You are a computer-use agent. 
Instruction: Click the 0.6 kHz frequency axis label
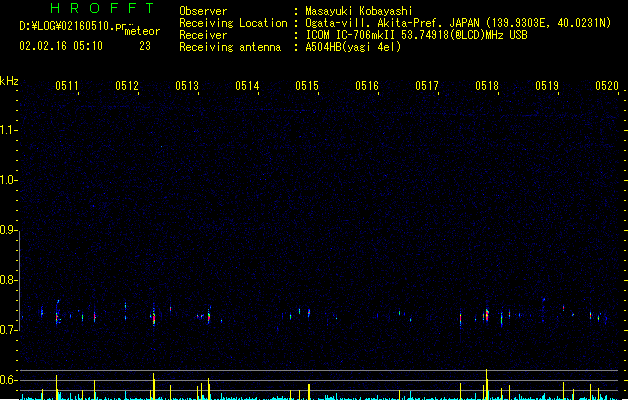click(8, 380)
